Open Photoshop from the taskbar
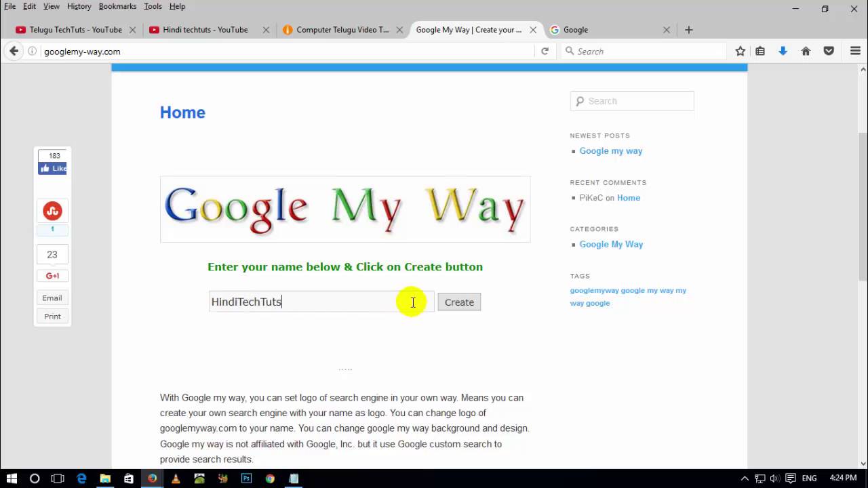 [246, 479]
